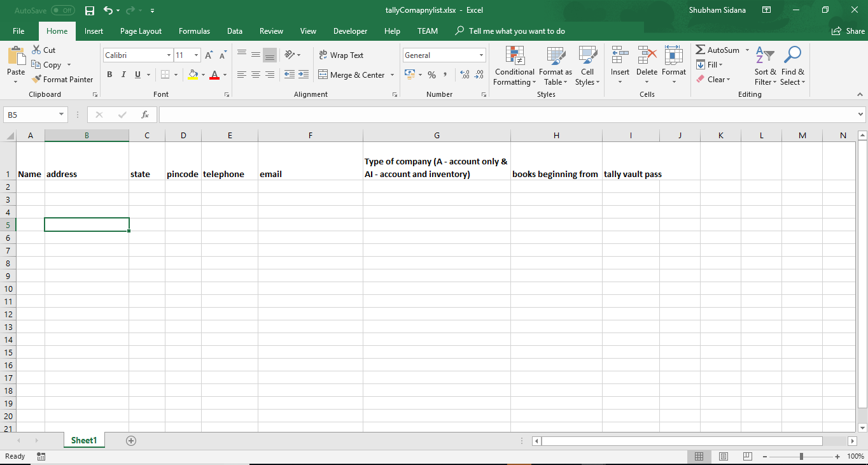Toggle the AutoSave switch
868x465 pixels.
(x=62, y=11)
